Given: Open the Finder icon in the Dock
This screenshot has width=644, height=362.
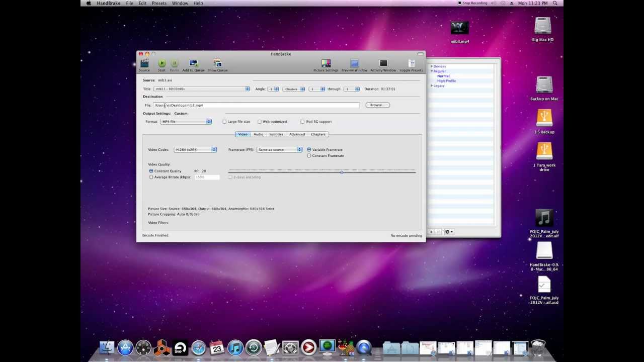Looking at the screenshot, I should pyautogui.click(x=107, y=347).
